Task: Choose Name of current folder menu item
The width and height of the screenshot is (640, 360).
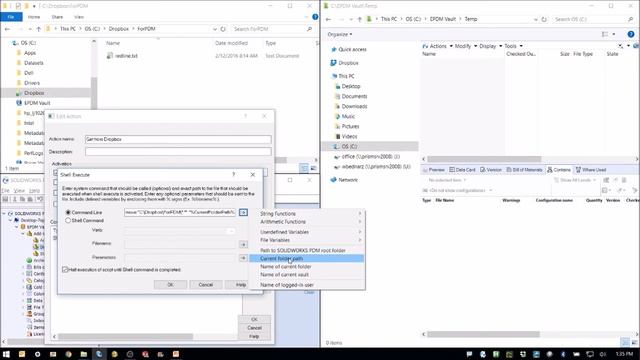Action: click(307, 267)
